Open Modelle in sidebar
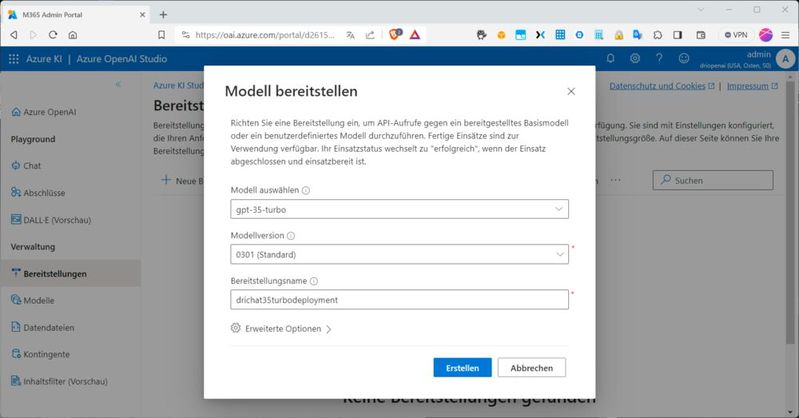The width and height of the screenshot is (799, 418). click(33, 300)
